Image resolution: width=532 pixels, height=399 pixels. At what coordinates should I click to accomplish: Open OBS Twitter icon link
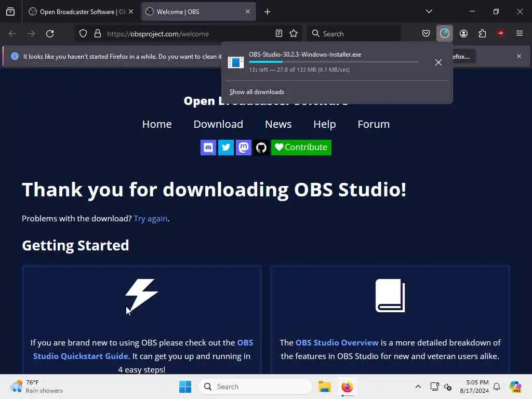225,148
